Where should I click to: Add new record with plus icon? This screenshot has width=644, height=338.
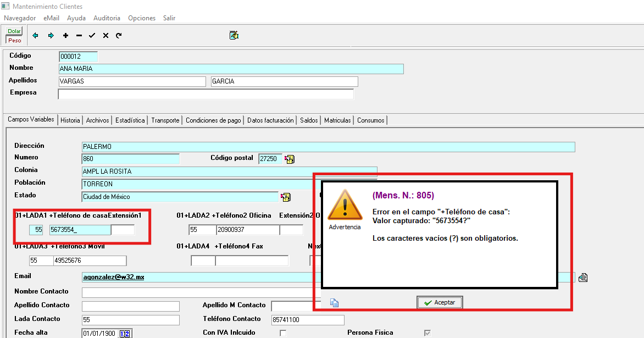click(65, 36)
